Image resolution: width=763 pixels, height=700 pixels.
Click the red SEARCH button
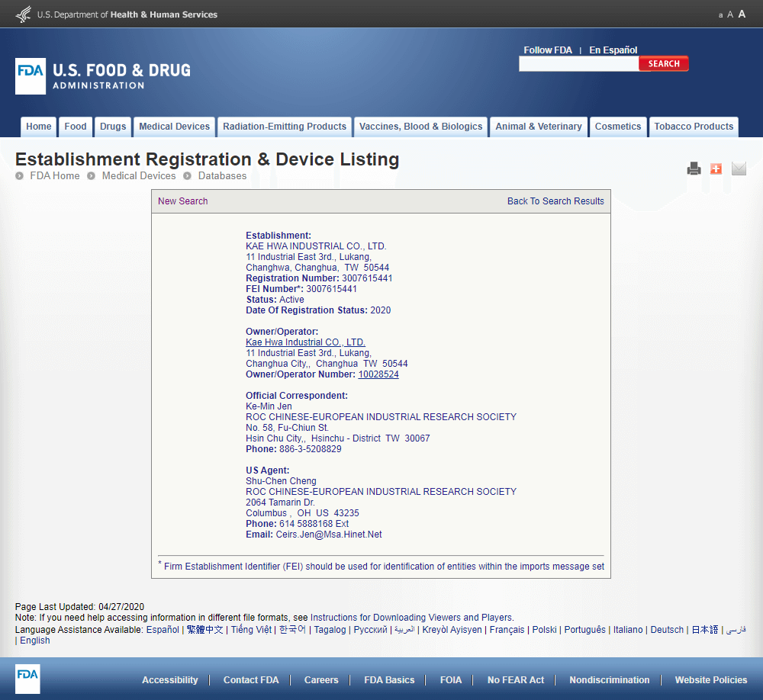664,64
